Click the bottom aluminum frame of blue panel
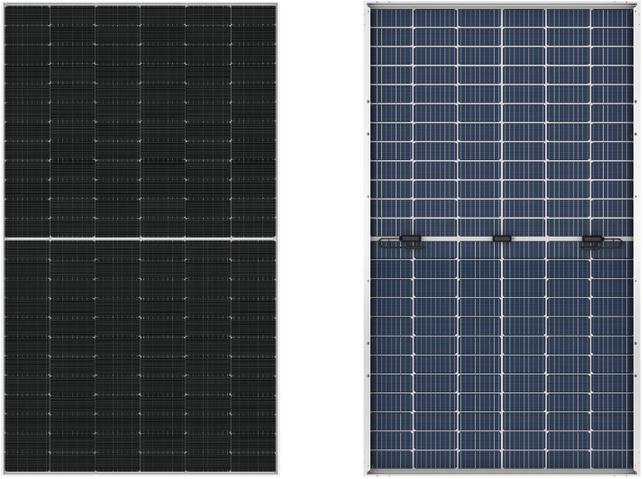 pyautogui.click(x=502, y=472)
